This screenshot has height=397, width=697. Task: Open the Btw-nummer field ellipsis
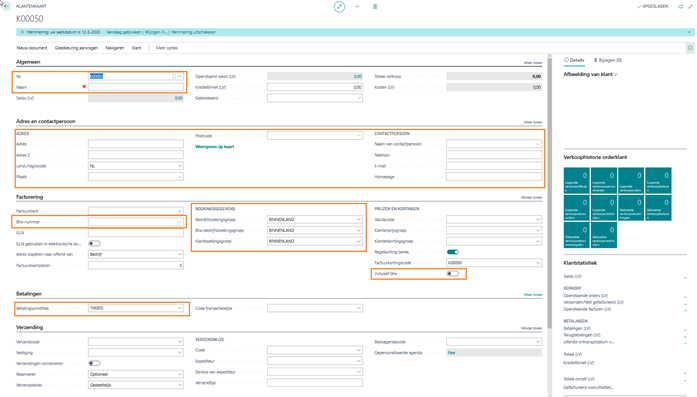(180, 222)
